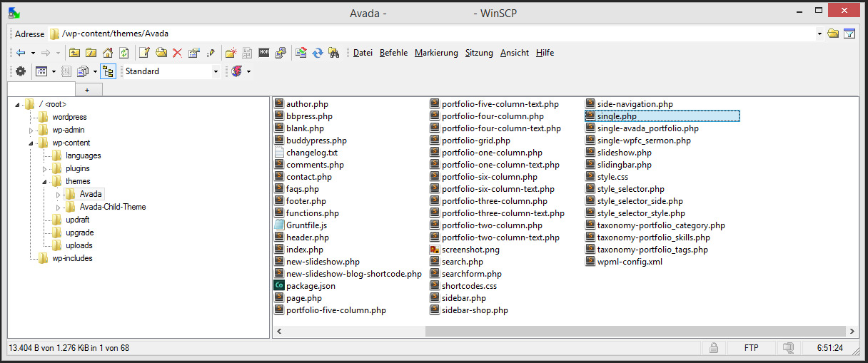
Task: Refresh the directory listing
Action: click(x=124, y=53)
